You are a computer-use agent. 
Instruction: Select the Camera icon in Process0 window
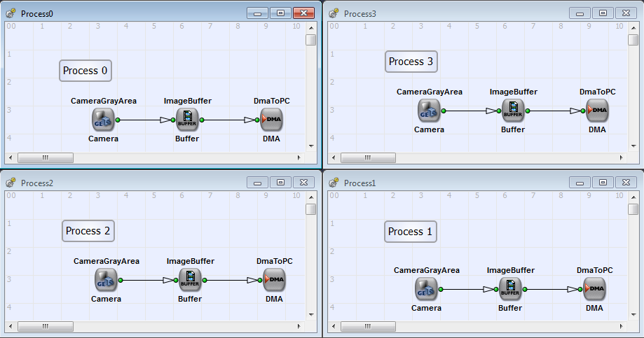coord(103,120)
